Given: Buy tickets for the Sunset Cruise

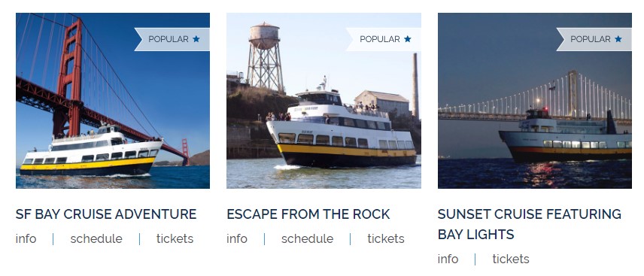Looking at the screenshot, I should click(511, 259).
